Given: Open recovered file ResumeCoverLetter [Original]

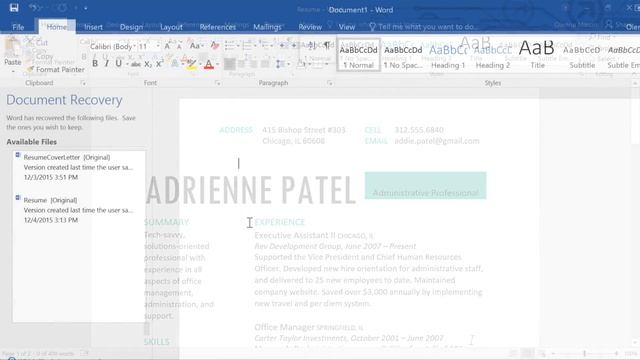Looking at the screenshot, I should pyautogui.click(x=78, y=167).
